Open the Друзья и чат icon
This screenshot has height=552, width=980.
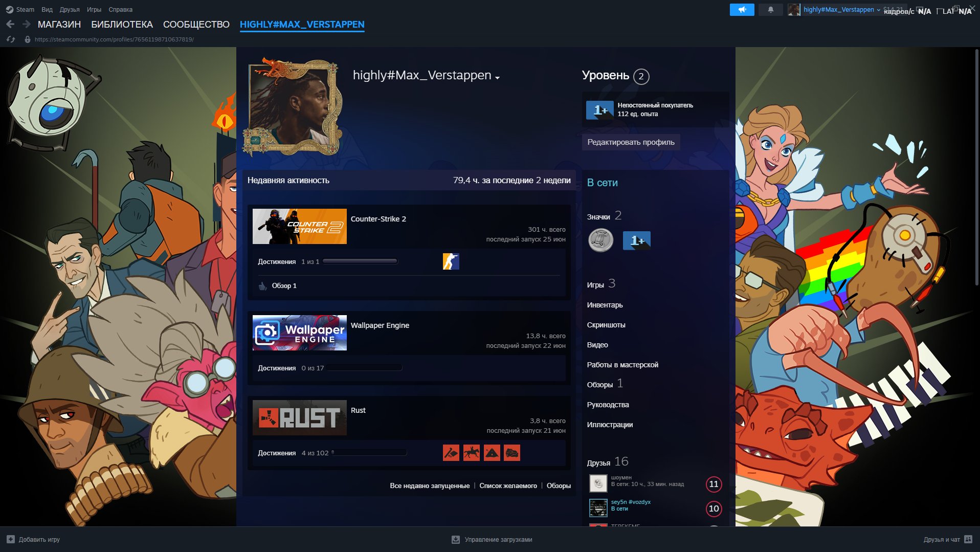(x=968, y=539)
